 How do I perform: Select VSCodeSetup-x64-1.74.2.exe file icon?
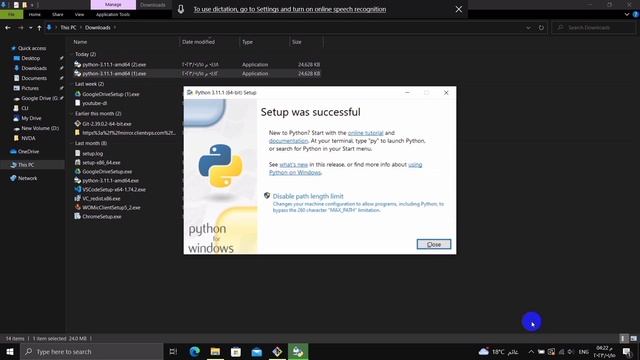[x=78, y=189]
